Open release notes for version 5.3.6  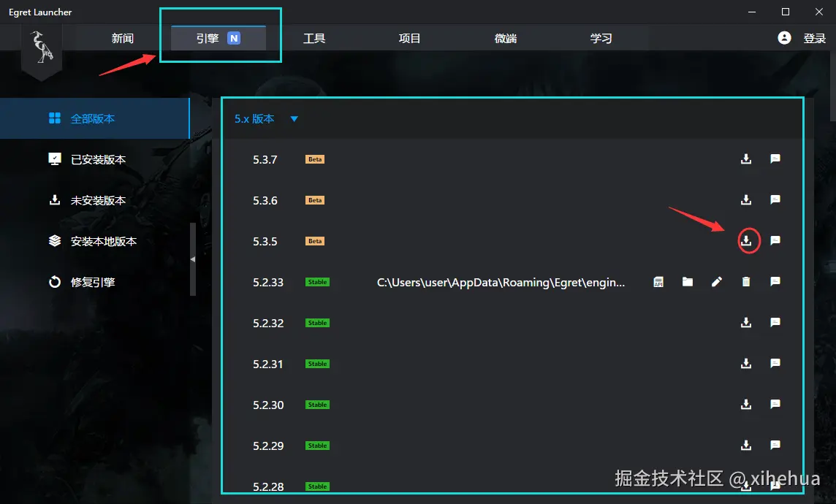(775, 200)
